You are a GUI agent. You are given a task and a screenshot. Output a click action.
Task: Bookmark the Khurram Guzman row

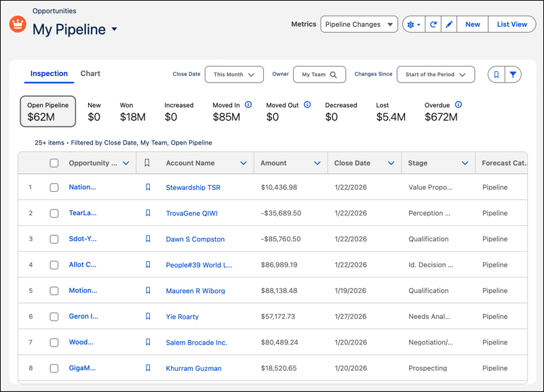(148, 368)
